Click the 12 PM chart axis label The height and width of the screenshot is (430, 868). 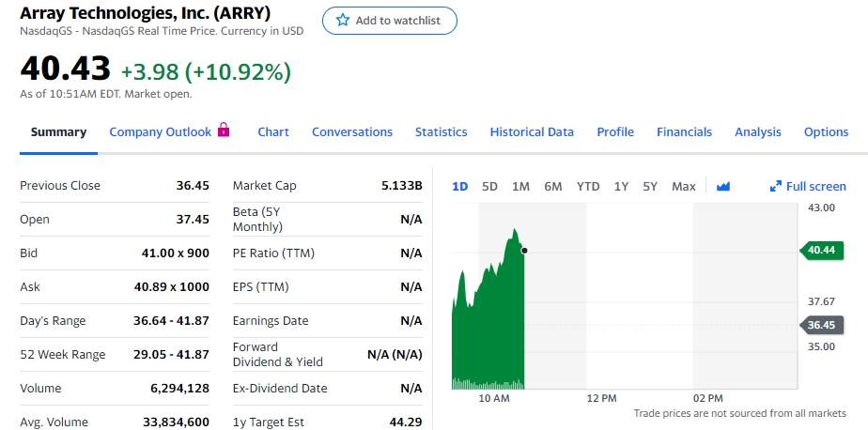coord(601,398)
